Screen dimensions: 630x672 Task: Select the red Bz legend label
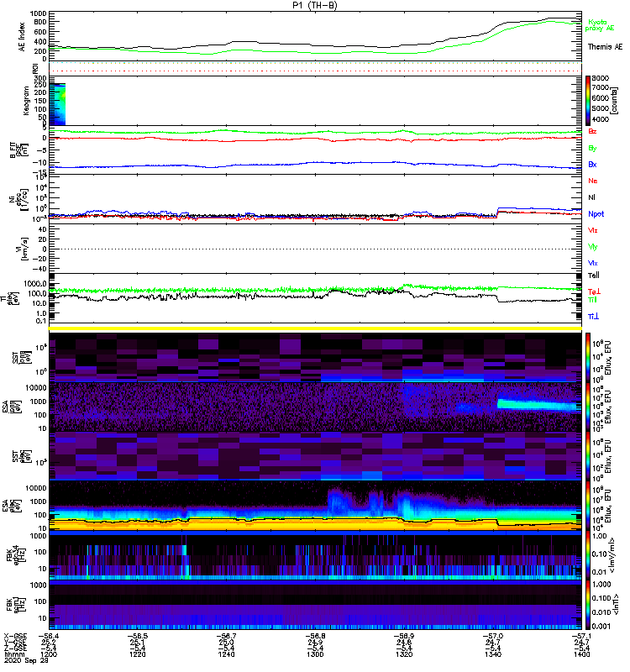point(592,132)
